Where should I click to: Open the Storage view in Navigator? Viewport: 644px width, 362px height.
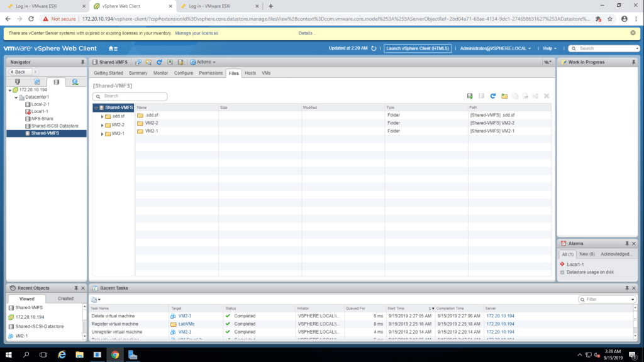point(56,82)
